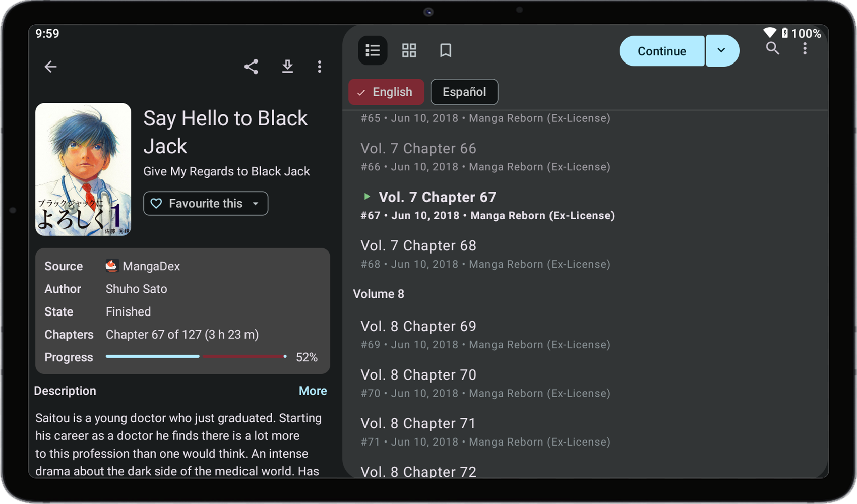Click the download icon for this manga
The height and width of the screenshot is (504, 857).
[288, 67]
